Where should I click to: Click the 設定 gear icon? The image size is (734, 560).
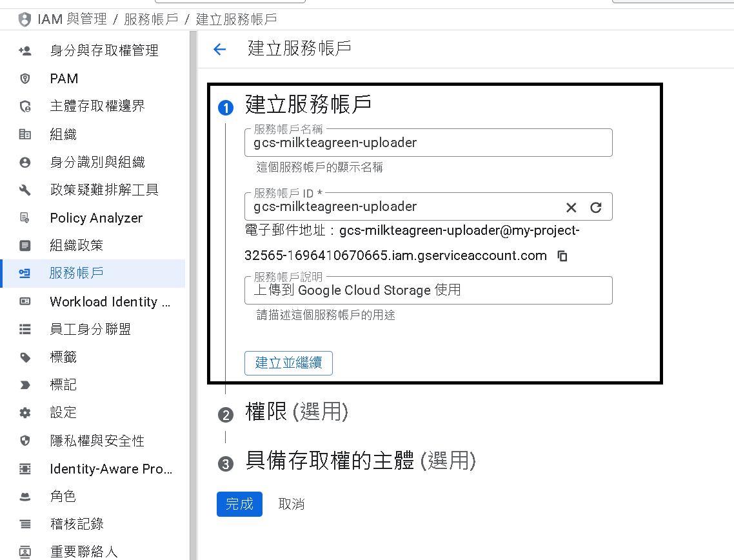(25, 412)
